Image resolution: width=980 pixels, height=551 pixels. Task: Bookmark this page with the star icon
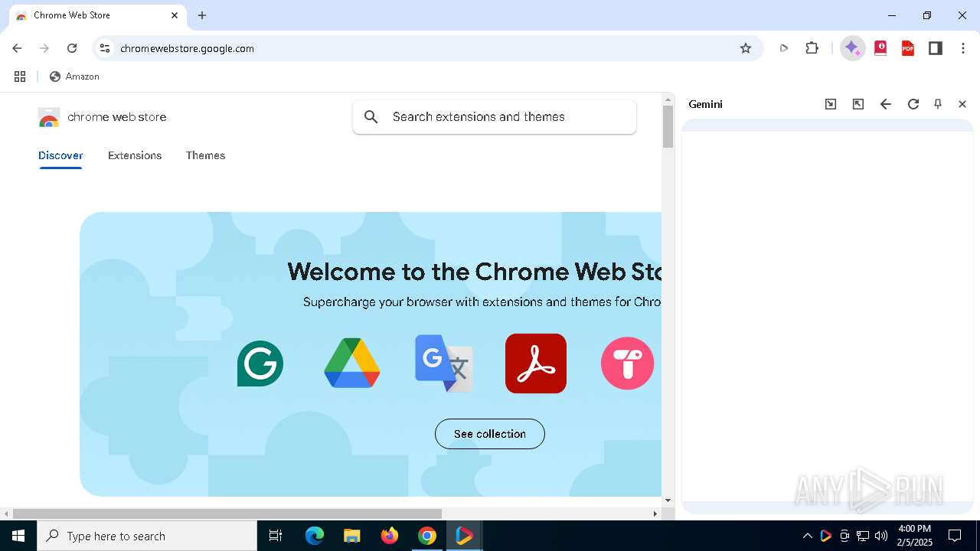(x=746, y=48)
